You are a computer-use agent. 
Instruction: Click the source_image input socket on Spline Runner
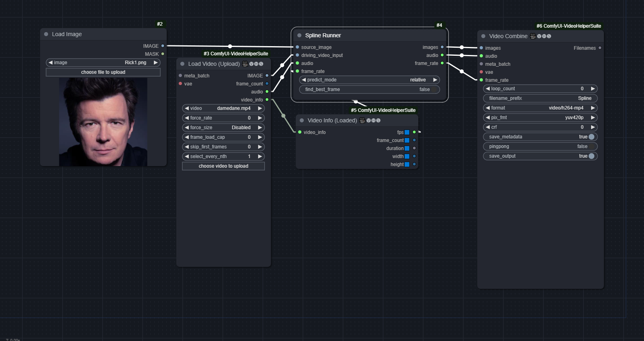click(x=297, y=47)
